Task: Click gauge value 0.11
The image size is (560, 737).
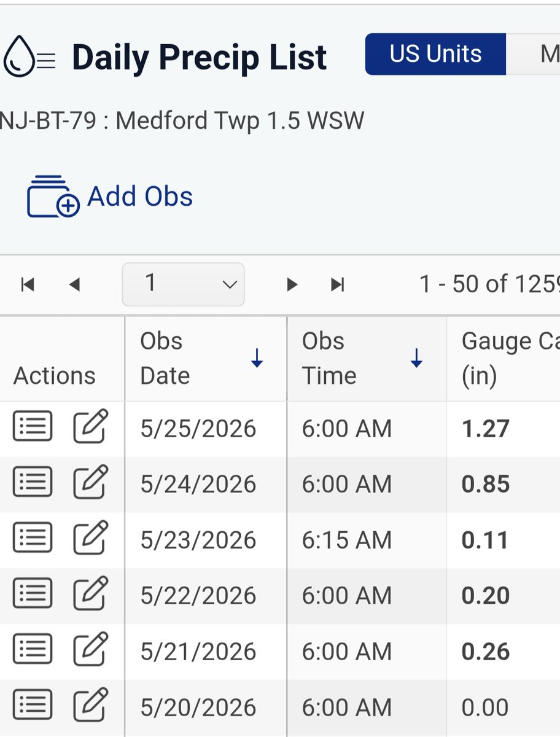Action: (x=486, y=540)
